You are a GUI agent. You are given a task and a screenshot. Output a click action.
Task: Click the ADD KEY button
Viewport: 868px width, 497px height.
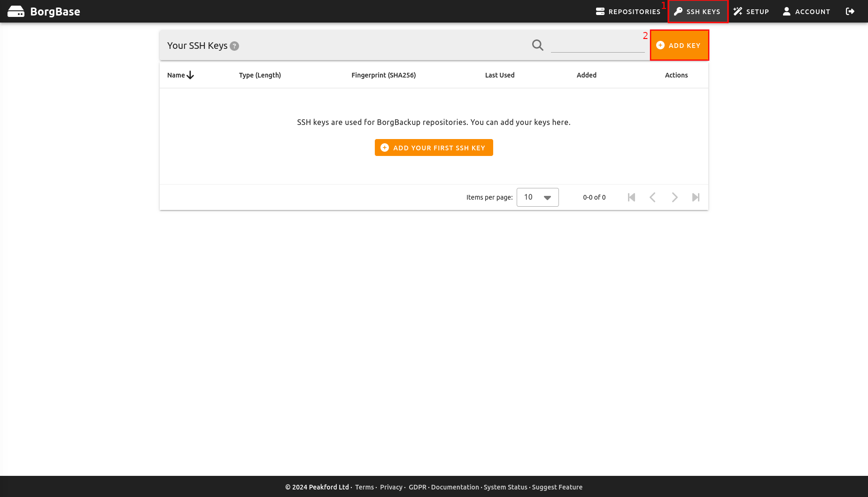(x=680, y=45)
